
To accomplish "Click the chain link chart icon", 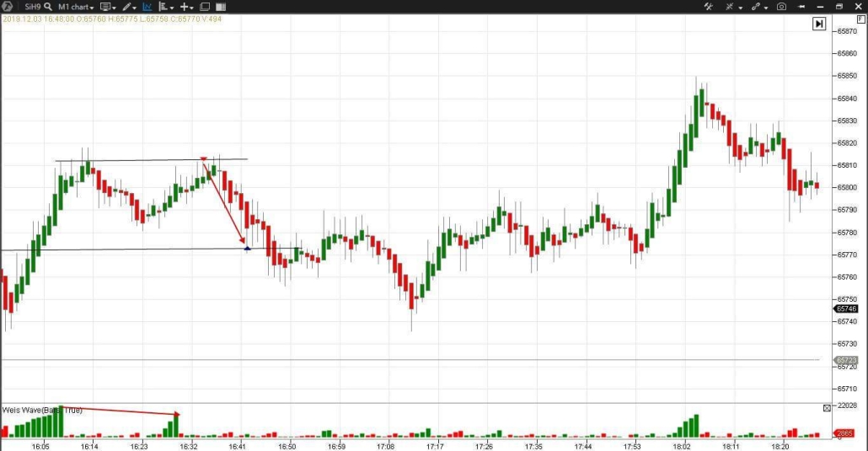I will [x=756, y=7].
